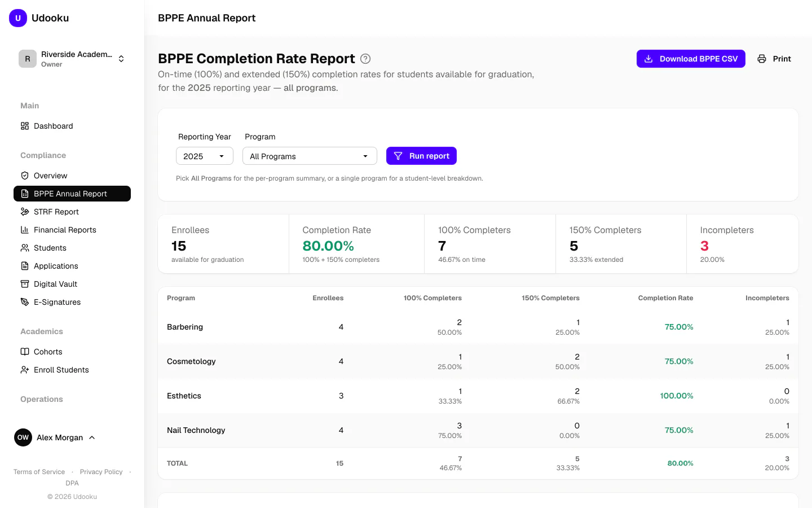812x508 pixels.
Task: Open Enroll Students
Action: 72,370
